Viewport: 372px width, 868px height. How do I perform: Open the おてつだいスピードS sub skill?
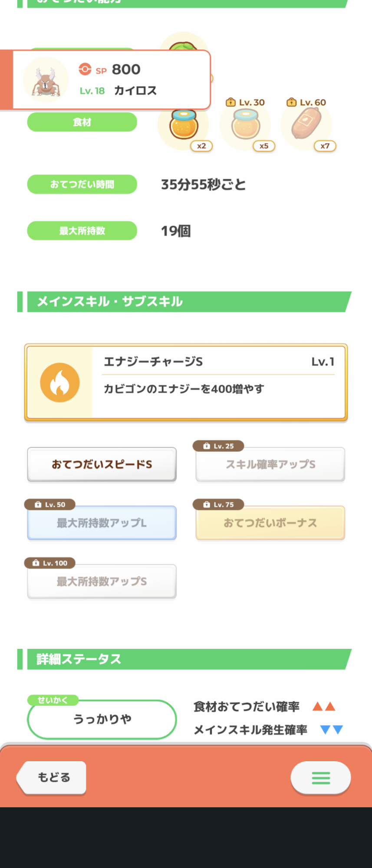coord(102,464)
